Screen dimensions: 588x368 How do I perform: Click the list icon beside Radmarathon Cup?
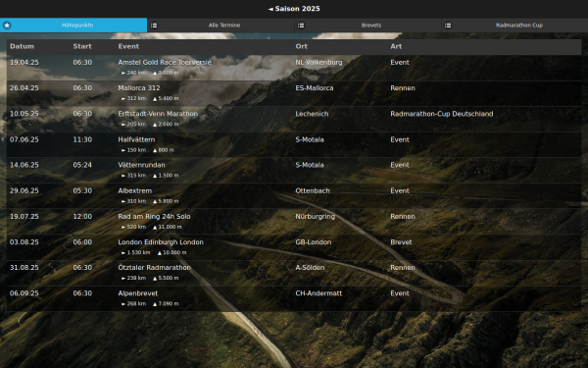click(448, 26)
